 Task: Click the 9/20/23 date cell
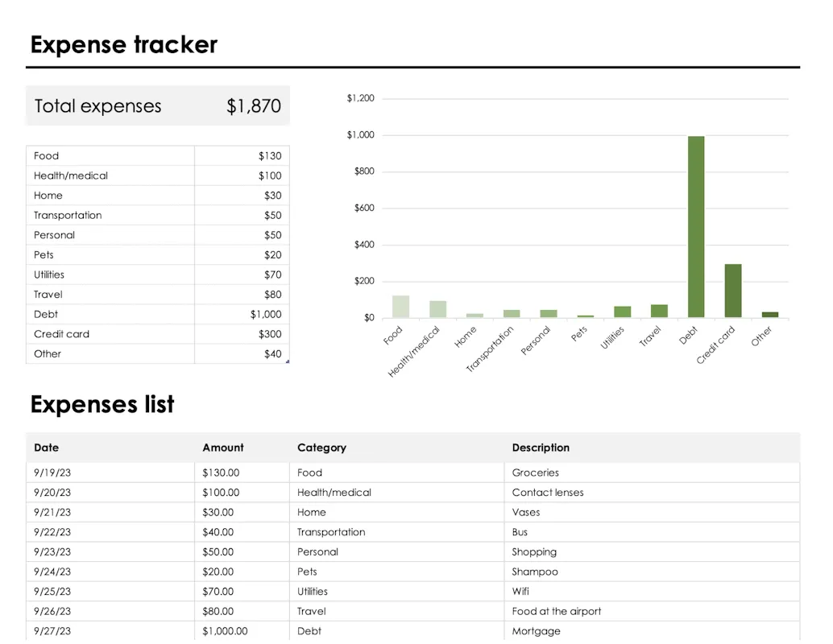(110, 492)
